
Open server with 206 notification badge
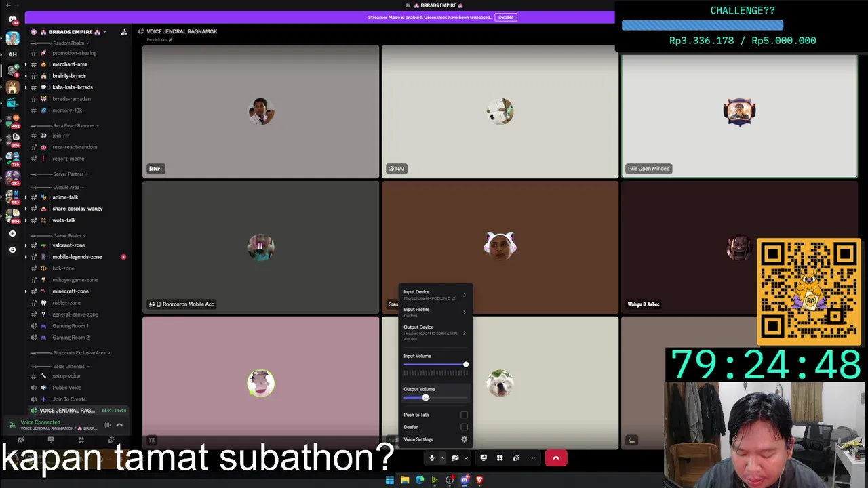(x=12, y=139)
